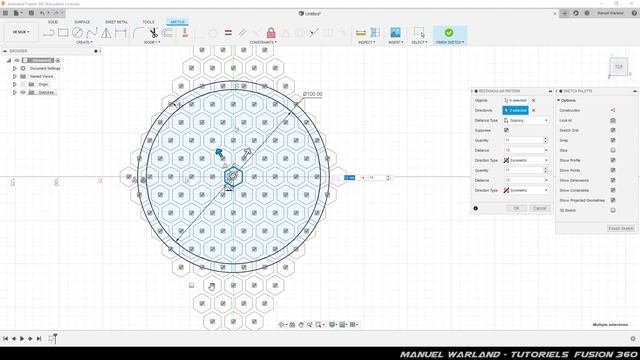The width and height of the screenshot is (640, 360).
Task: Toggle the Show Projected Geometries checkbox
Action: (x=613, y=200)
